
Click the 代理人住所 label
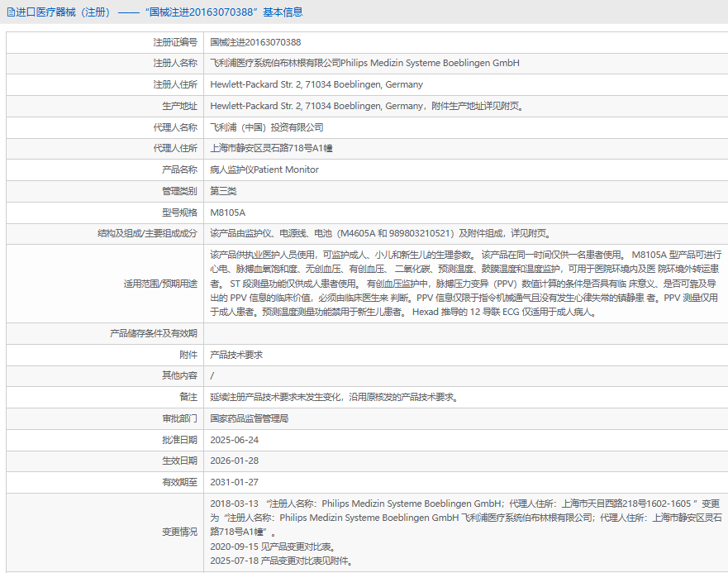(x=175, y=148)
